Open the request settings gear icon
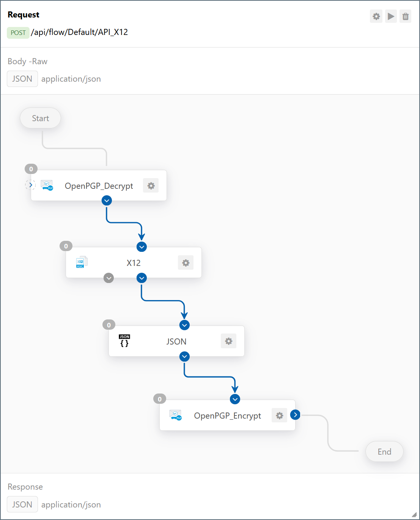The height and width of the screenshot is (520, 420). [376, 16]
